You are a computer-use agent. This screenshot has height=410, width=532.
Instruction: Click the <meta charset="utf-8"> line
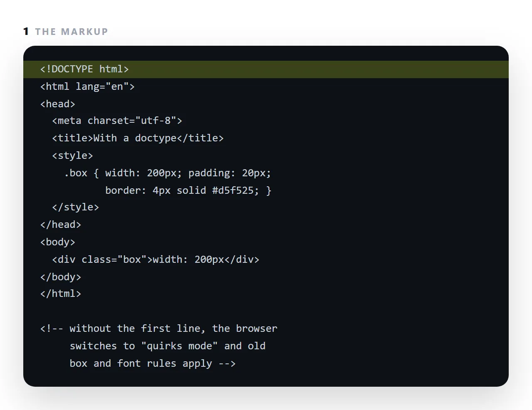coord(117,121)
